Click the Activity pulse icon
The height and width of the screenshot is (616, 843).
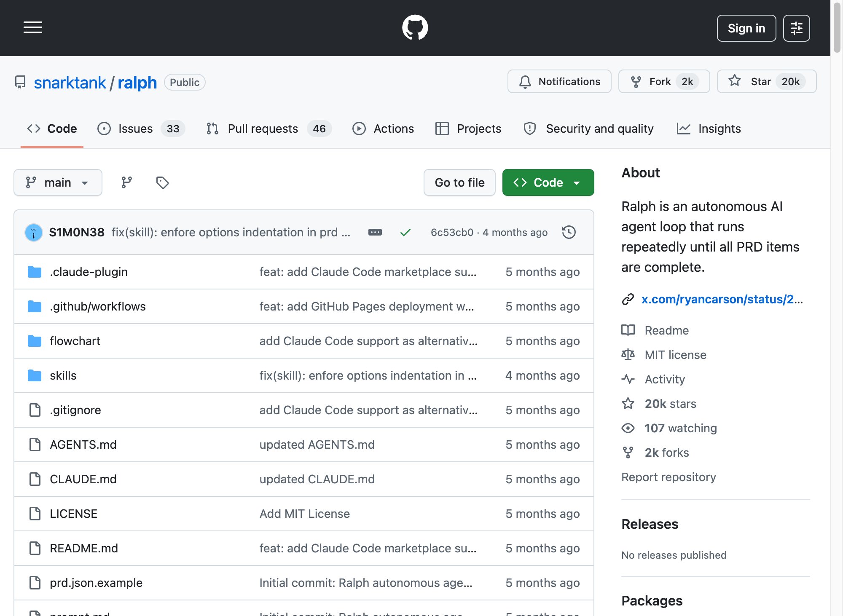point(628,379)
